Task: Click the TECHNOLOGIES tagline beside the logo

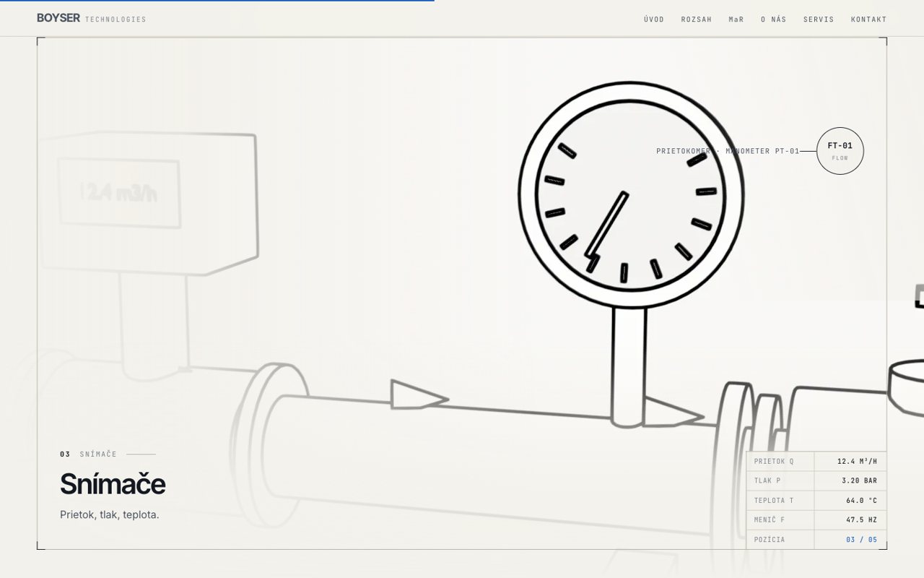Action: (x=115, y=20)
